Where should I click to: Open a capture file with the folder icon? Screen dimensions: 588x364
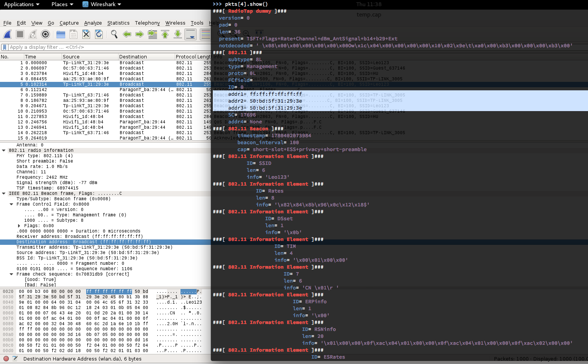click(x=61, y=34)
